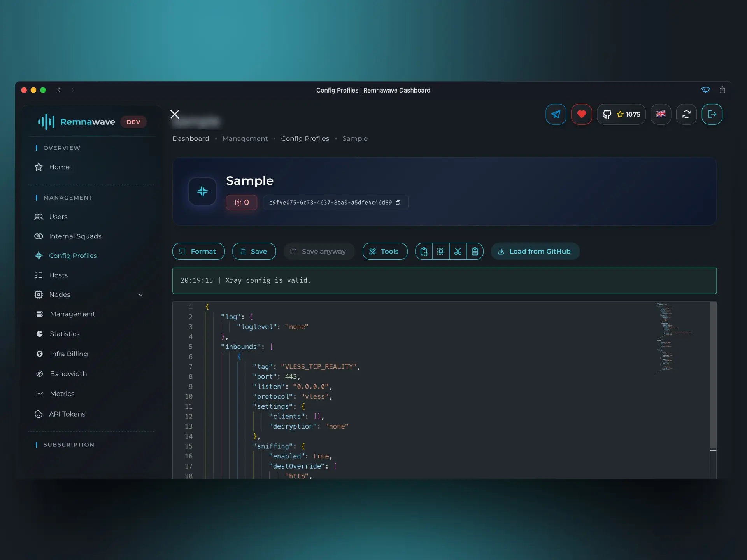This screenshot has width=747, height=560.
Task: Click the Load from GitHub button
Action: click(x=535, y=251)
